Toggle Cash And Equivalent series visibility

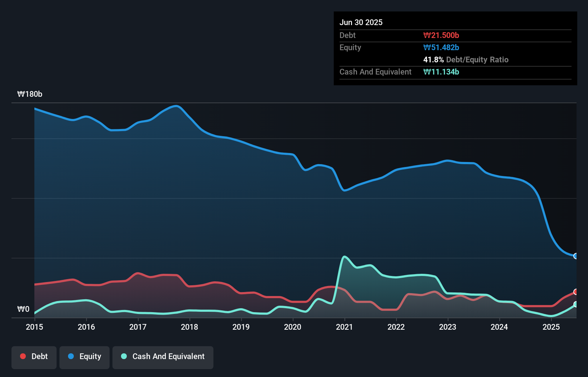[163, 357]
